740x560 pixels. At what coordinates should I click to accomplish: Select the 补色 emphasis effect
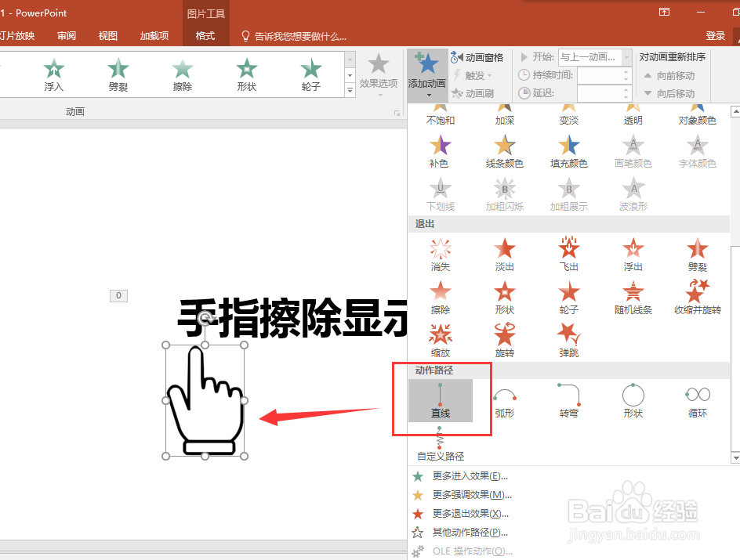440,152
